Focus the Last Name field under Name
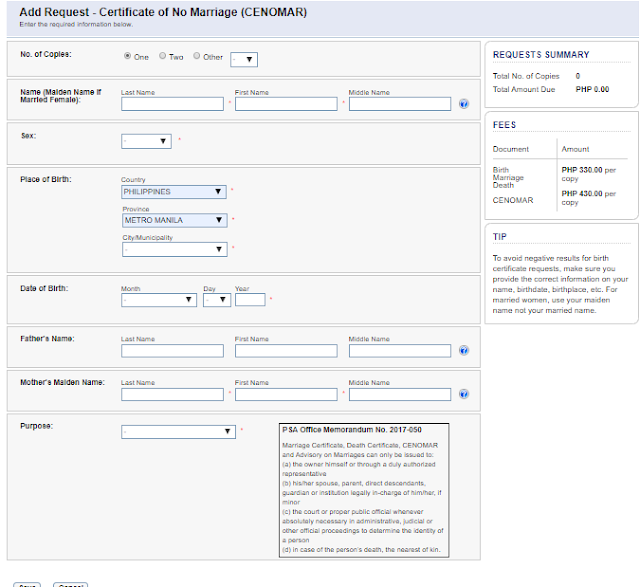 pyautogui.click(x=172, y=103)
